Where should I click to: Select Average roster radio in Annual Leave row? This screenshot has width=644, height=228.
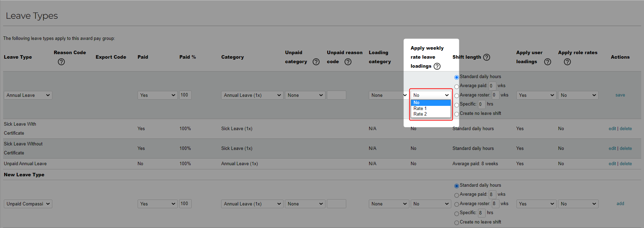pos(456,96)
